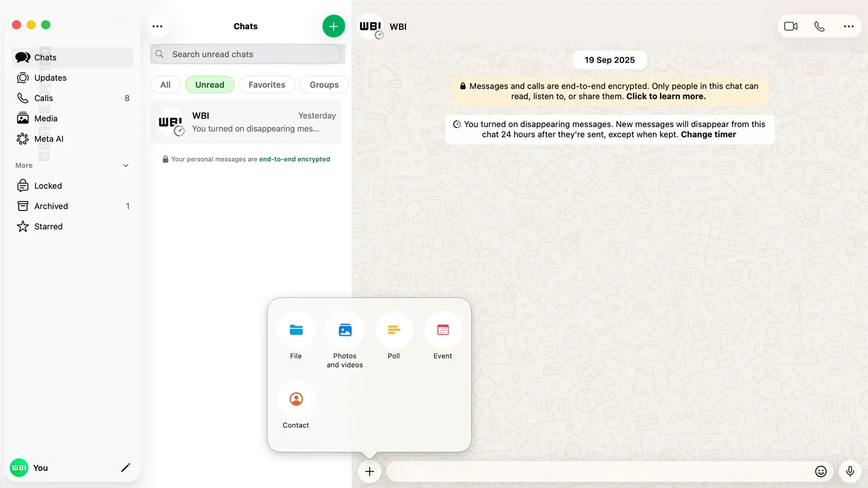Open your WBI profile avatar

(x=19, y=468)
